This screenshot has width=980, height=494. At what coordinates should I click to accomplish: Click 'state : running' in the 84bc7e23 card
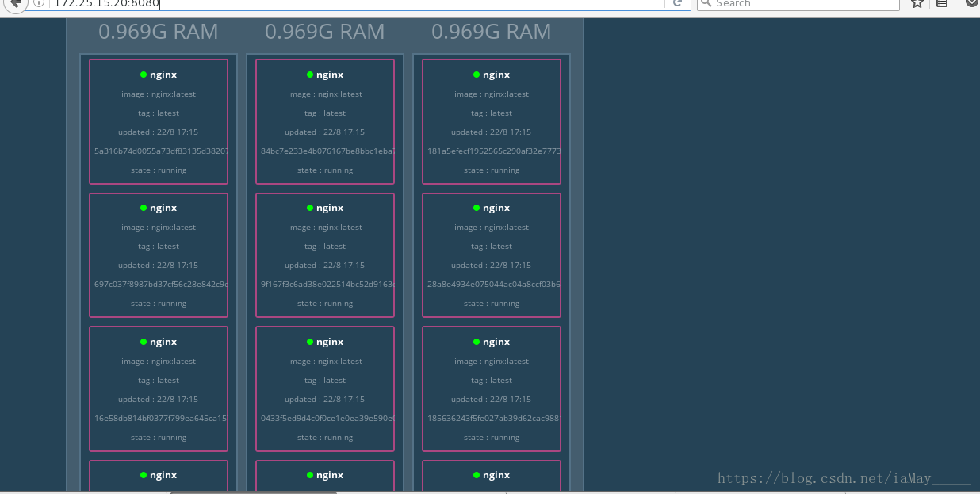(x=325, y=170)
